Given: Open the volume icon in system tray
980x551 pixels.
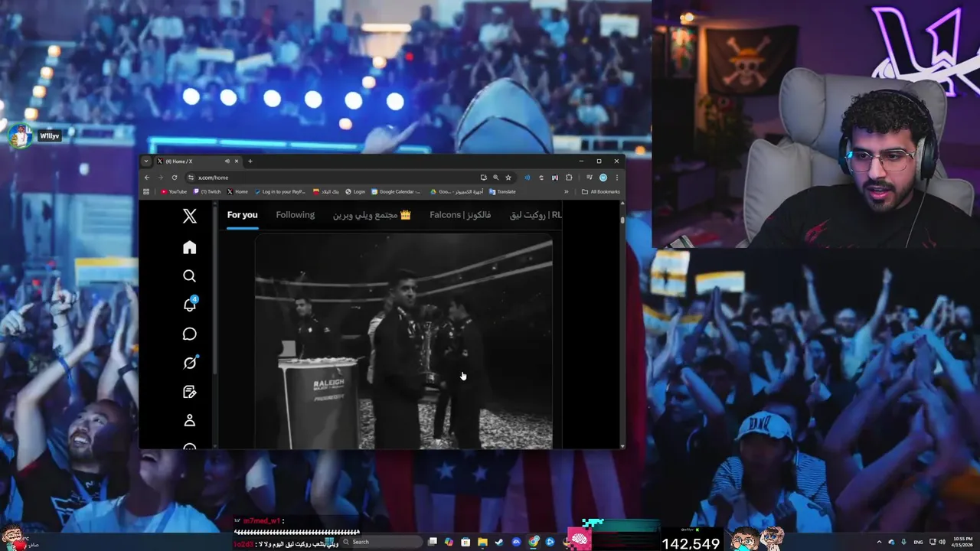Looking at the screenshot, I should pos(941,542).
